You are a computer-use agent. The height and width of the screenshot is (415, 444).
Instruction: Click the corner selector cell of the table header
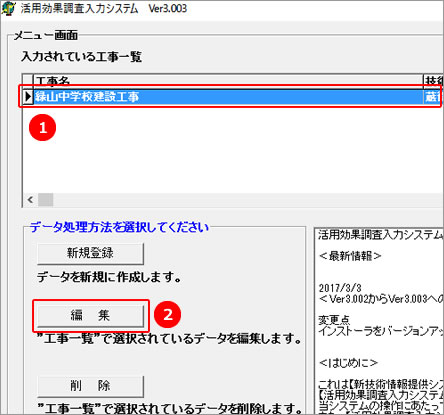click(x=28, y=81)
